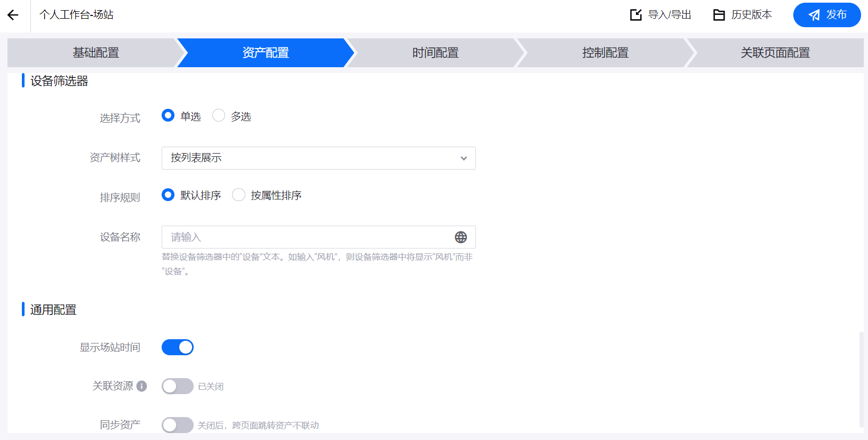The image size is (868, 440).
Task: Click the vertical scrollbar on the right
Action: click(x=861, y=379)
